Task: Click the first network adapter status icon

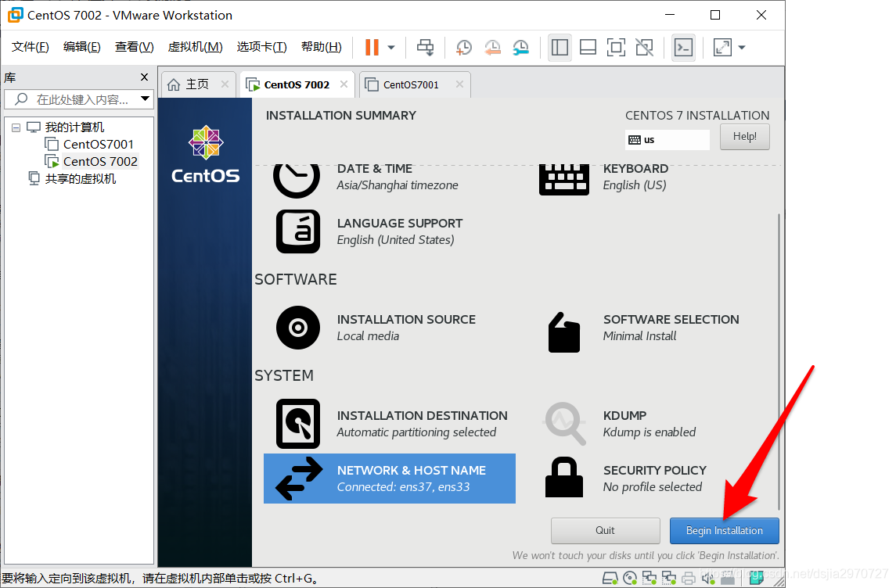Action: point(650,579)
